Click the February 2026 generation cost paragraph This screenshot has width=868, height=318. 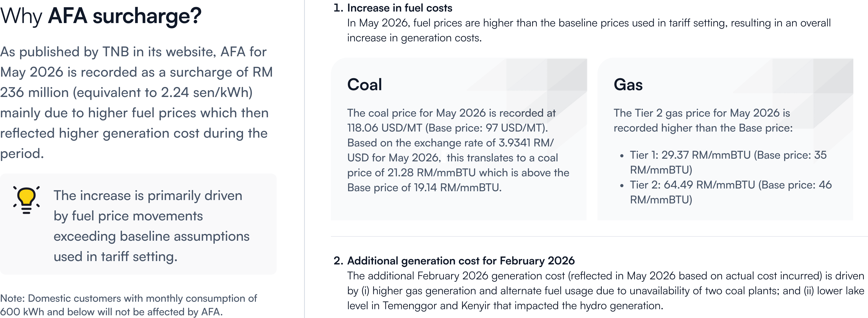605,291
